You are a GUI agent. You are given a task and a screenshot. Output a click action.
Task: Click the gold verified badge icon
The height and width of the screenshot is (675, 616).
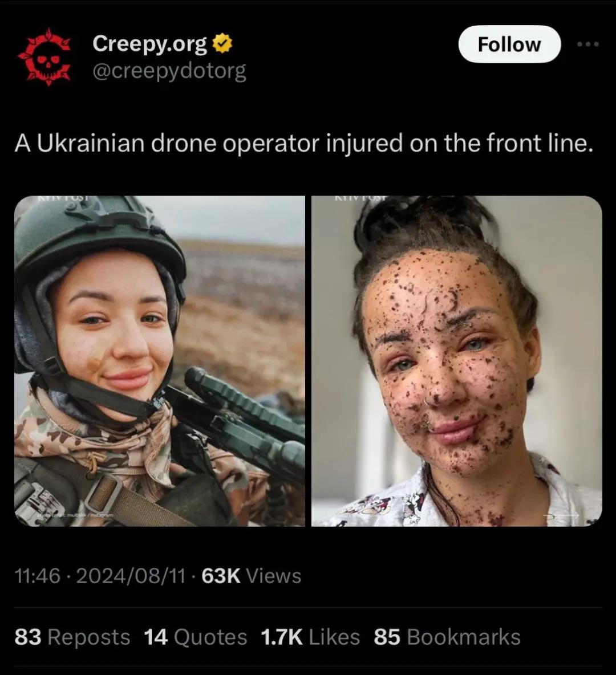tap(222, 43)
